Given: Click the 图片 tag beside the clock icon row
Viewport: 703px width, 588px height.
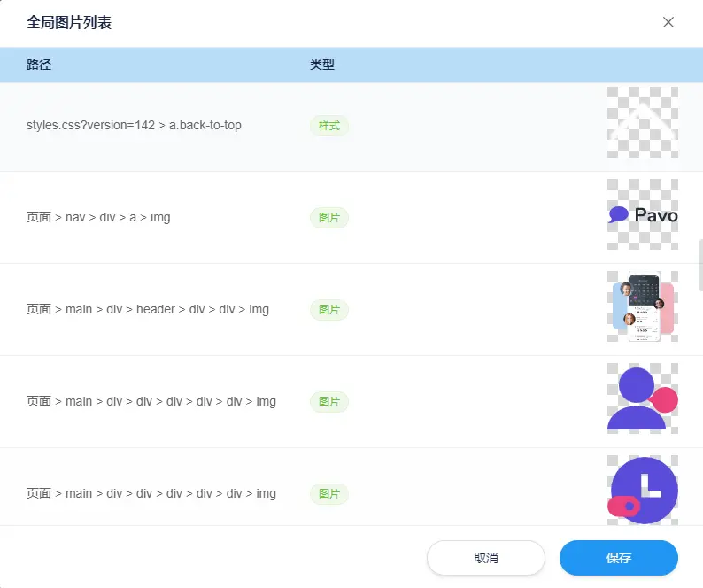Looking at the screenshot, I should point(329,494).
